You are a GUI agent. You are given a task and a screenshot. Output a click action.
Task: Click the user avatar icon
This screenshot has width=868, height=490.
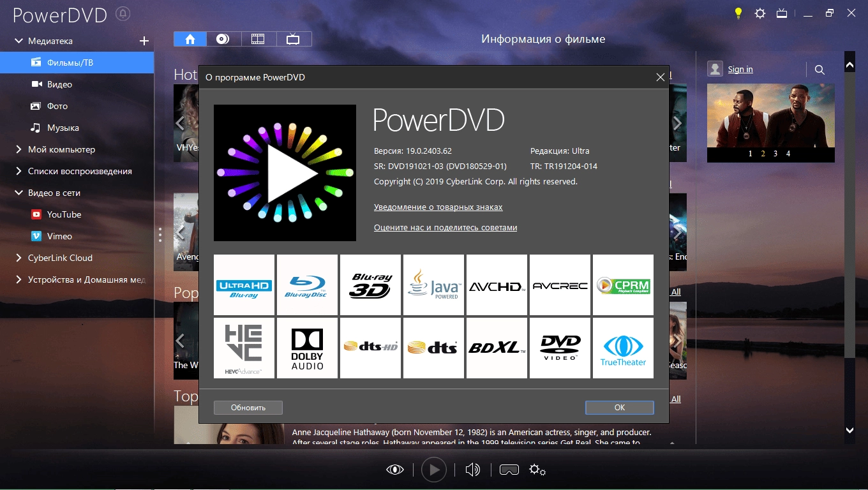tap(715, 69)
